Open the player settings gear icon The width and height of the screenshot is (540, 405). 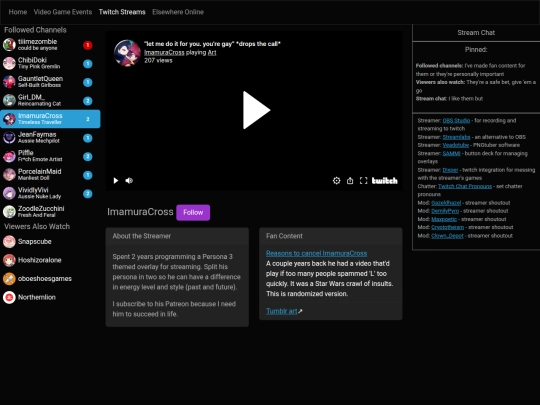tap(336, 180)
